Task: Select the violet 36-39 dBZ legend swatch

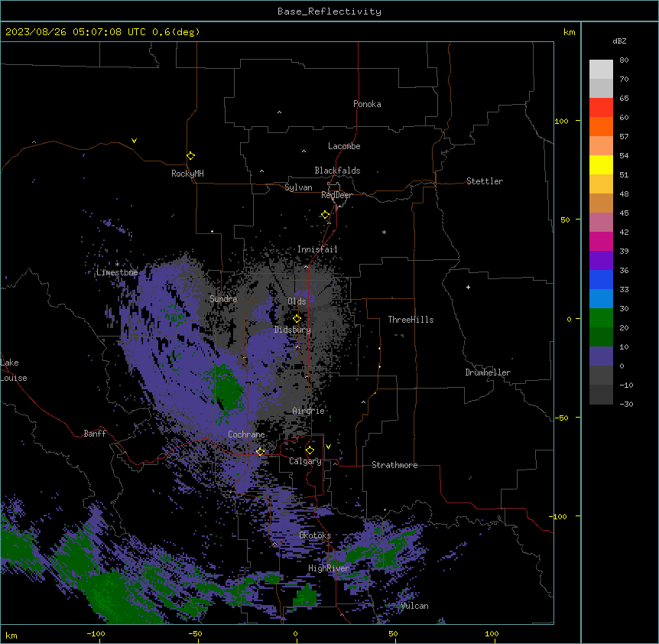Action: (601, 261)
